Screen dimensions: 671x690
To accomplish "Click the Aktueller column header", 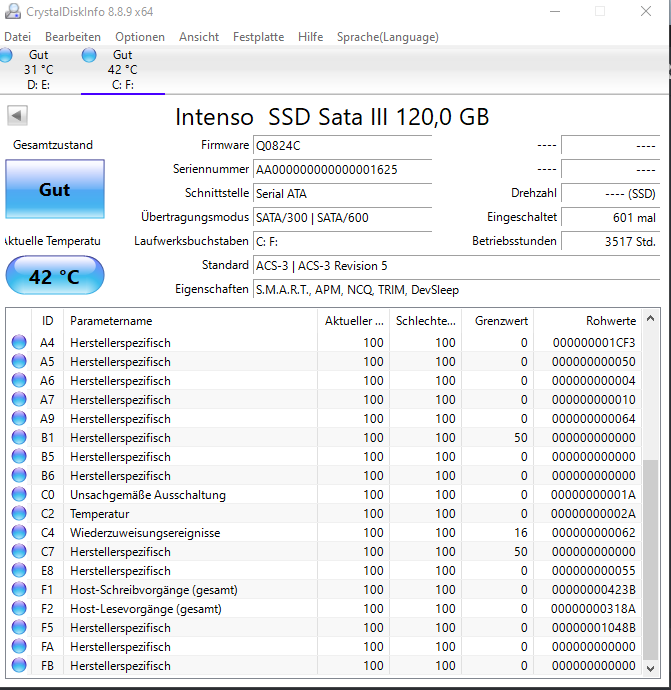I will tap(354, 321).
